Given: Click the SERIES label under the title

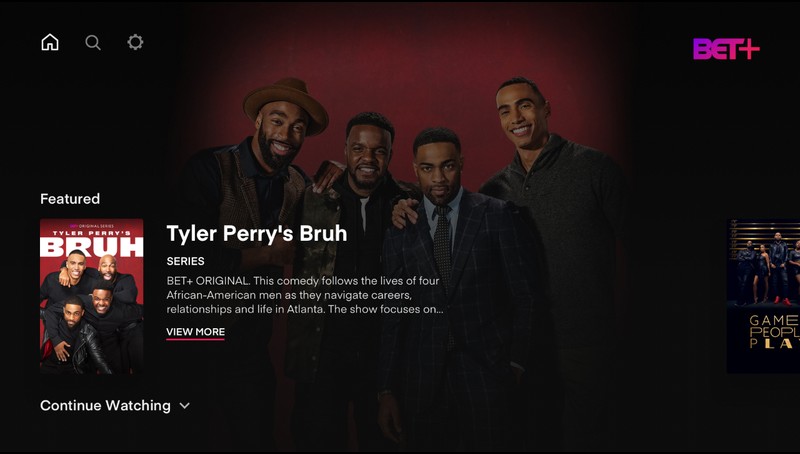Looking at the screenshot, I should tap(185, 261).
